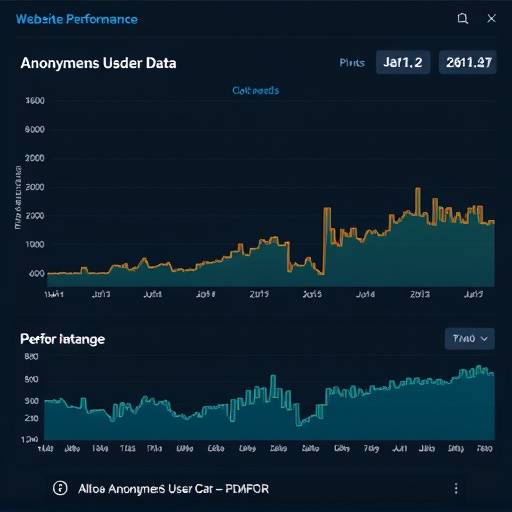This screenshot has height=512, width=512.
Task: Click the Anonymens Usder Data heading
Action: tap(98, 63)
